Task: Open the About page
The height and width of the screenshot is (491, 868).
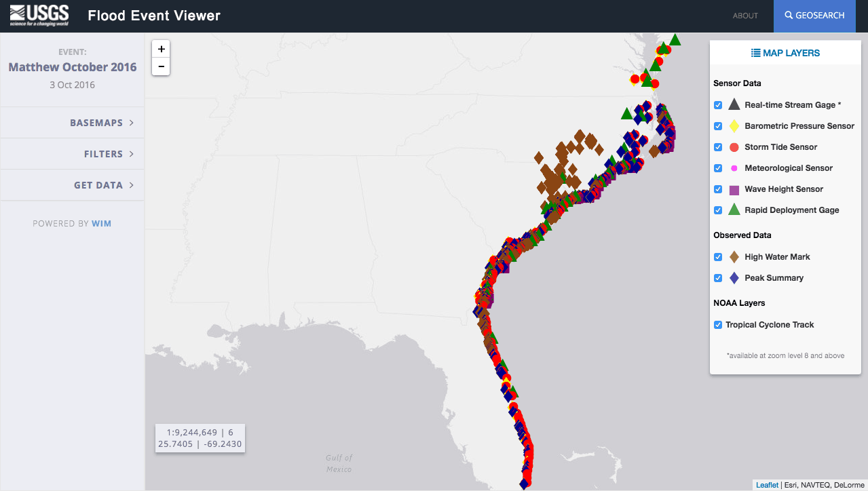Action: click(x=745, y=16)
